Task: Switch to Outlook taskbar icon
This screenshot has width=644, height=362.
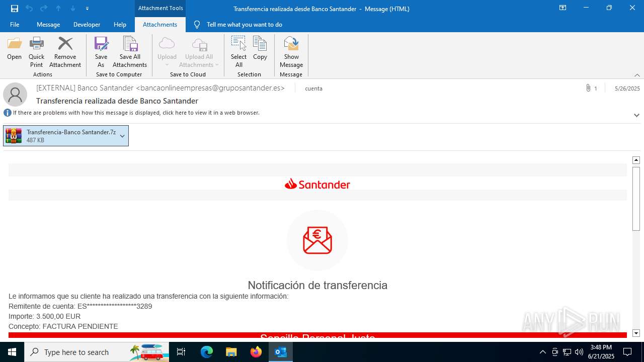Action: (280, 352)
